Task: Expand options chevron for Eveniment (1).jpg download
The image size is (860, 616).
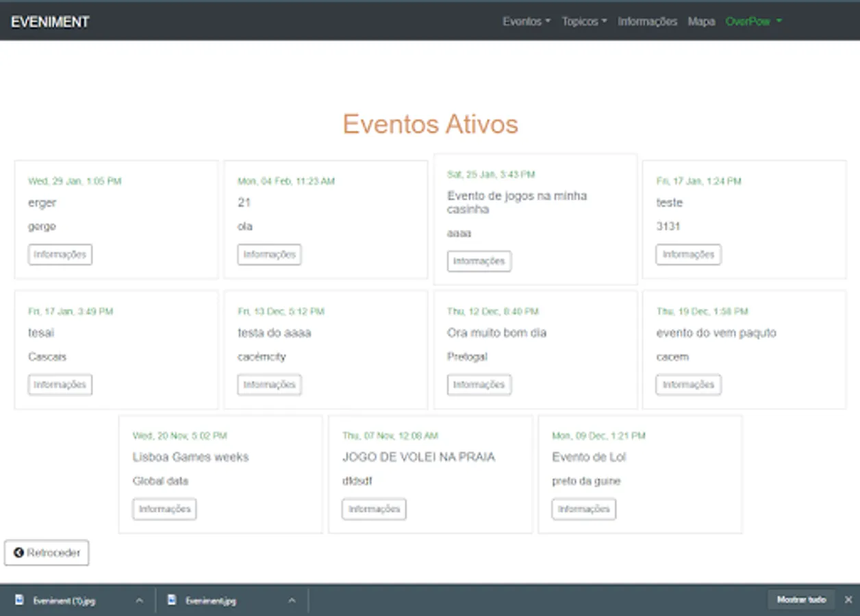Action: tap(140, 601)
